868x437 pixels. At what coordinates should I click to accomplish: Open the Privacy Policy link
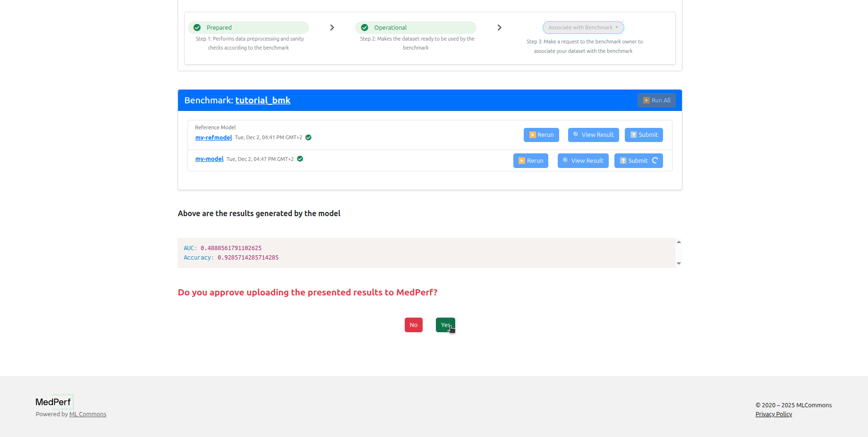click(773, 414)
